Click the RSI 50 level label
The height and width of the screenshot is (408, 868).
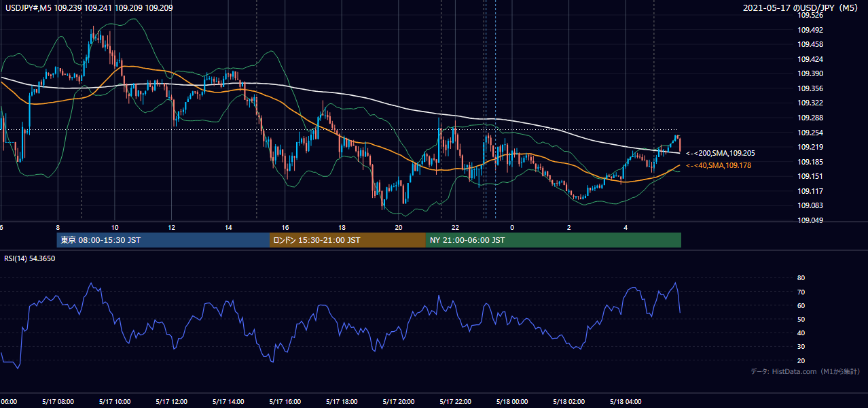coord(801,319)
